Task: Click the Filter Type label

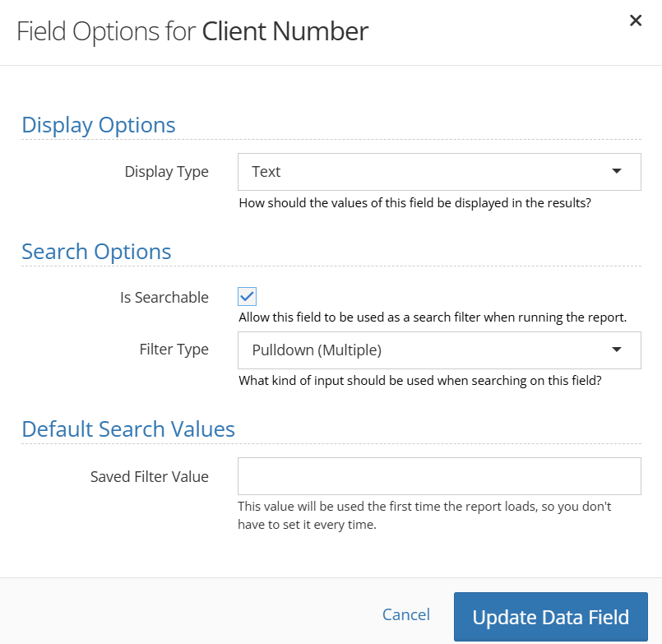Action: (174, 350)
